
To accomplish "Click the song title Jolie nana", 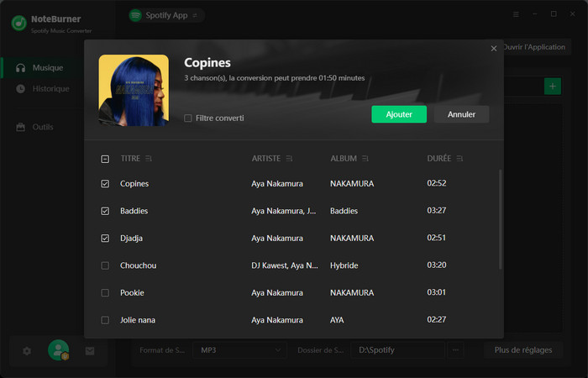I will pos(138,320).
